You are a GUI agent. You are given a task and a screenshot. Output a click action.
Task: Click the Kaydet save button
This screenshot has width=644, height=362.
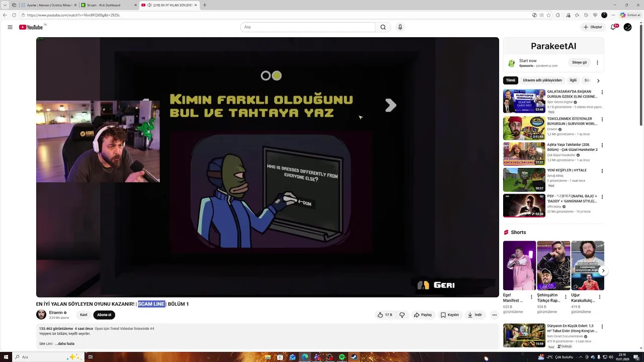(x=449, y=315)
